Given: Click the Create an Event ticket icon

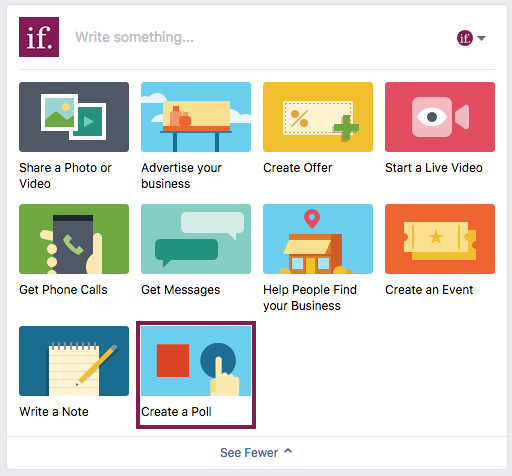Looking at the screenshot, I should [440, 239].
